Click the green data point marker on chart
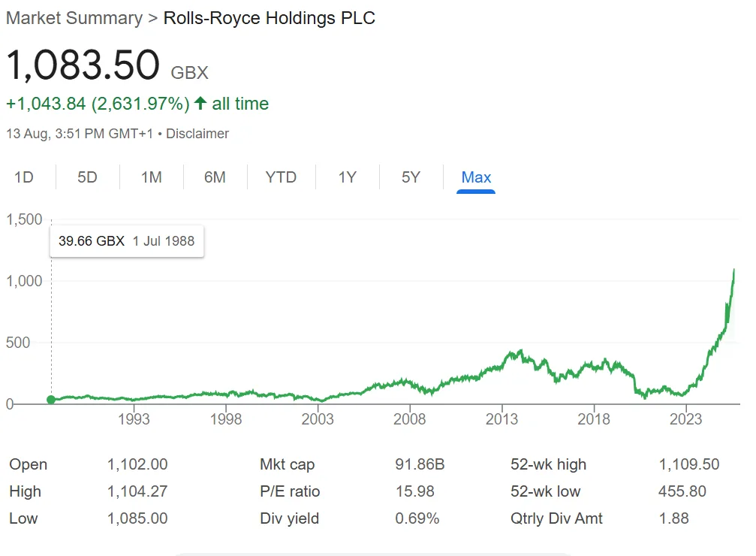Screen dimensions: 756x556 tap(51, 400)
